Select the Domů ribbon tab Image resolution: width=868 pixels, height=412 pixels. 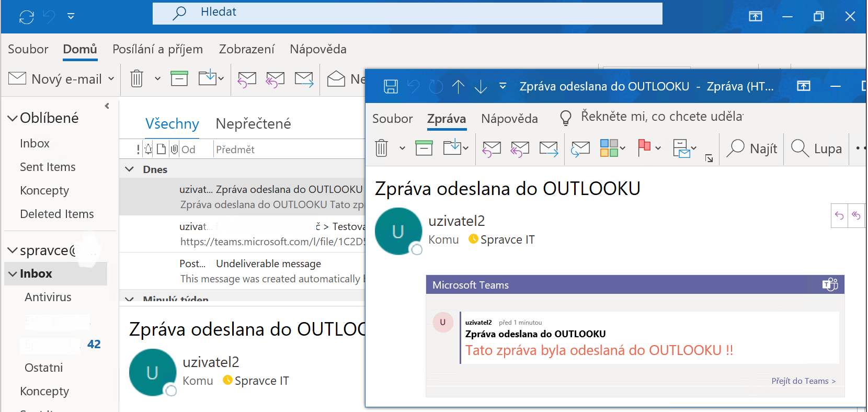[x=79, y=49]
